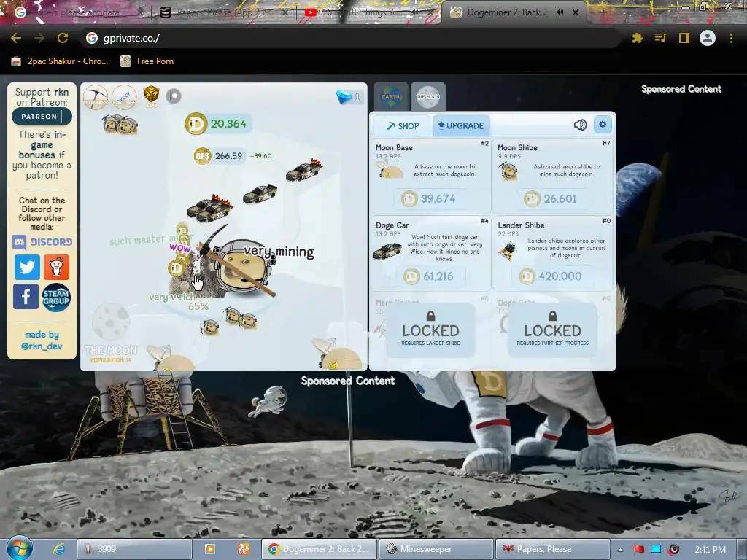Open the Chrome three-dot menu
The width and height of the screenshot is (747, 560).
point(731,38)
